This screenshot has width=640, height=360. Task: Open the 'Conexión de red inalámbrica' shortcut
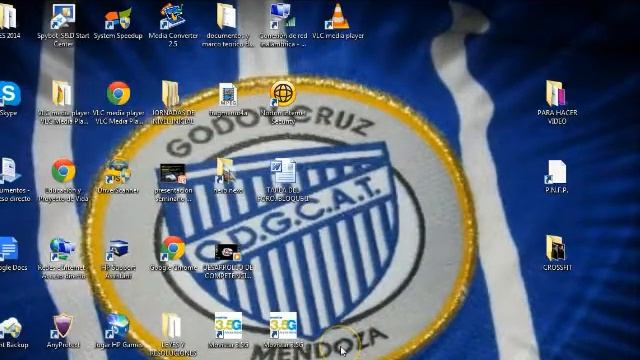(x=282, y=16)
